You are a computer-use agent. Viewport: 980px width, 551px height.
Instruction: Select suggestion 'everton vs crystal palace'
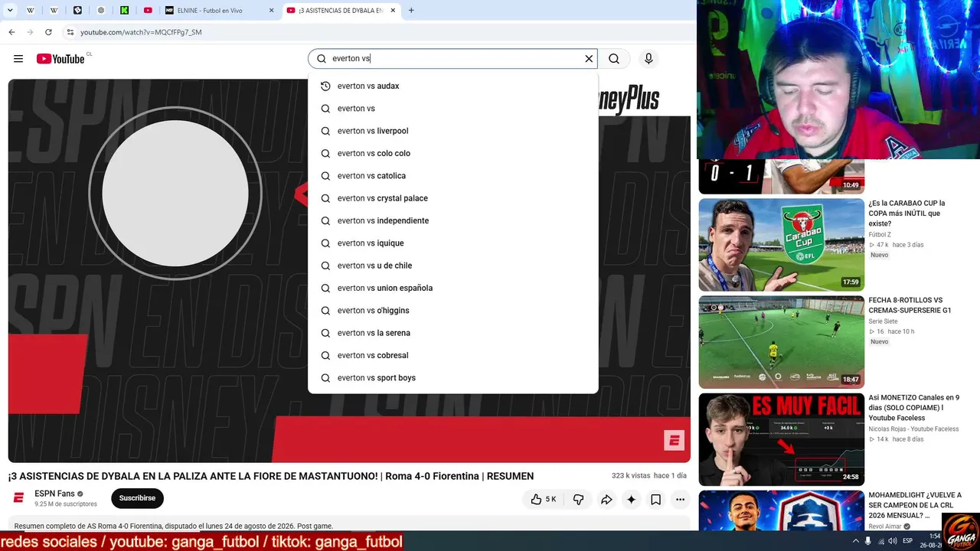453,198
